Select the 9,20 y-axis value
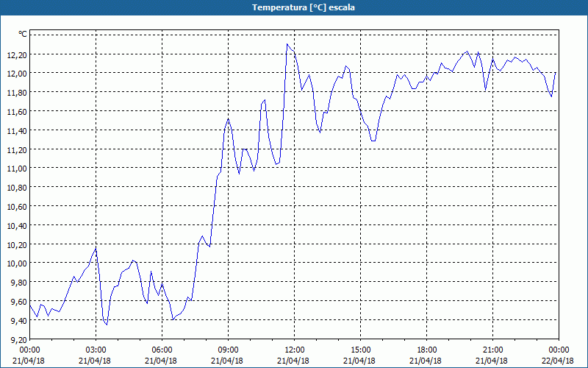 [x=19, y=340]
